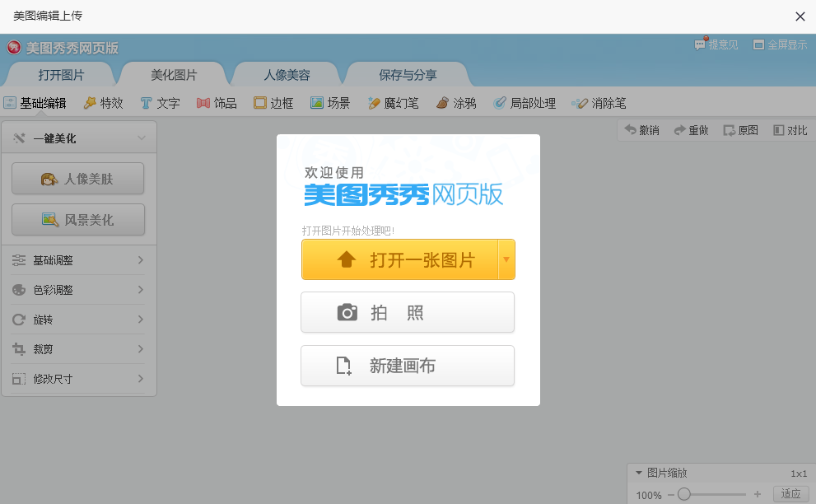Click the 撤销 undo button
The width and height of the screenshot is (816, 504).
click(x=641, y=130)
